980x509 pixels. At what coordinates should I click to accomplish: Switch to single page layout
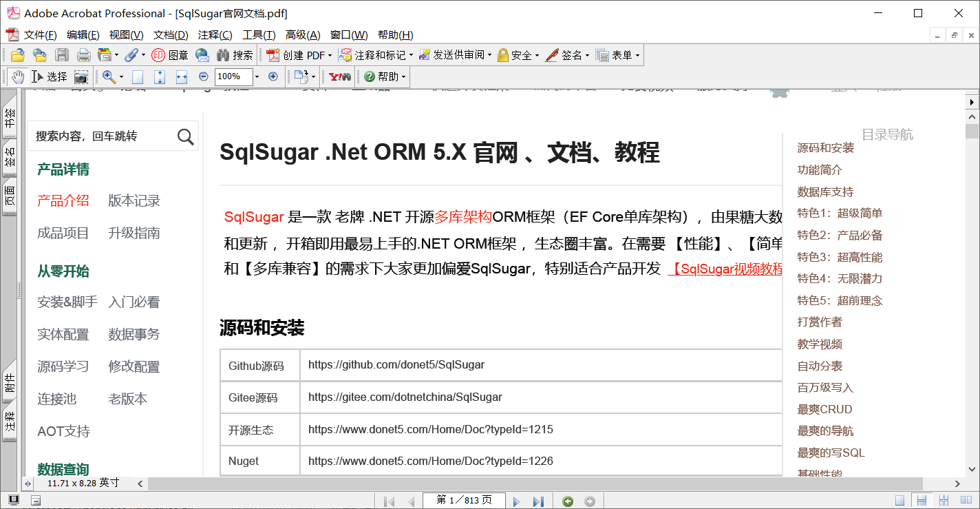(900, 501)
